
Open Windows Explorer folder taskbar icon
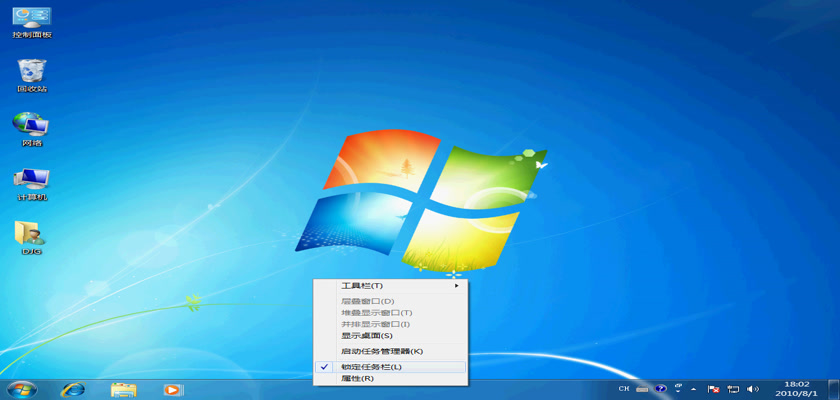123,389
